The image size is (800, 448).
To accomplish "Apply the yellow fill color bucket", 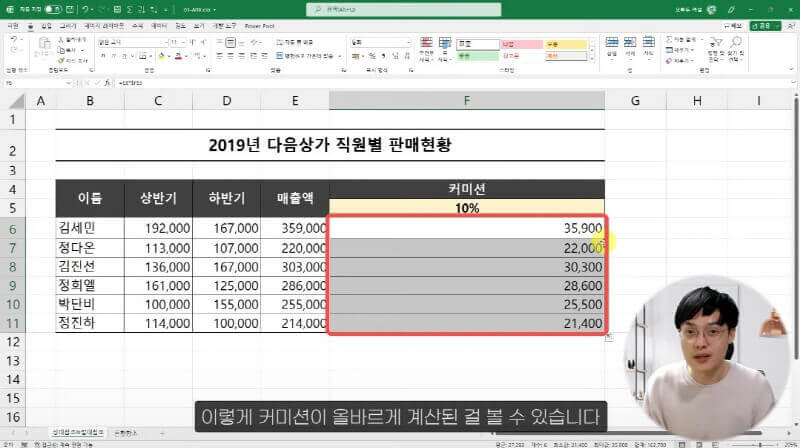I will (161, 56).
